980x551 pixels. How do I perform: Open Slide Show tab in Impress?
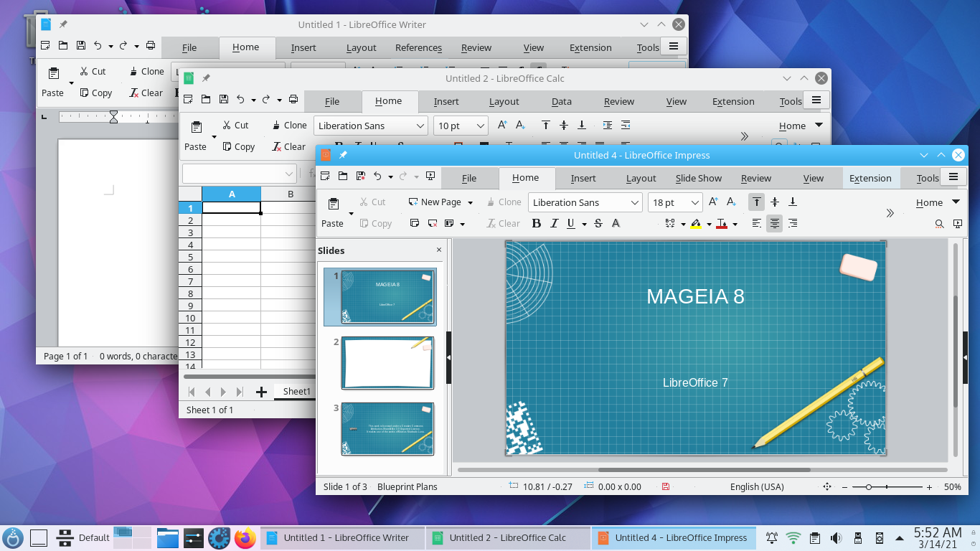pos(699,179)
